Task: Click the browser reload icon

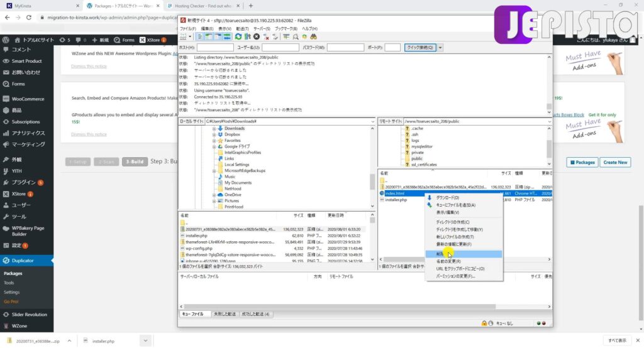Action: tap(29, 18)
